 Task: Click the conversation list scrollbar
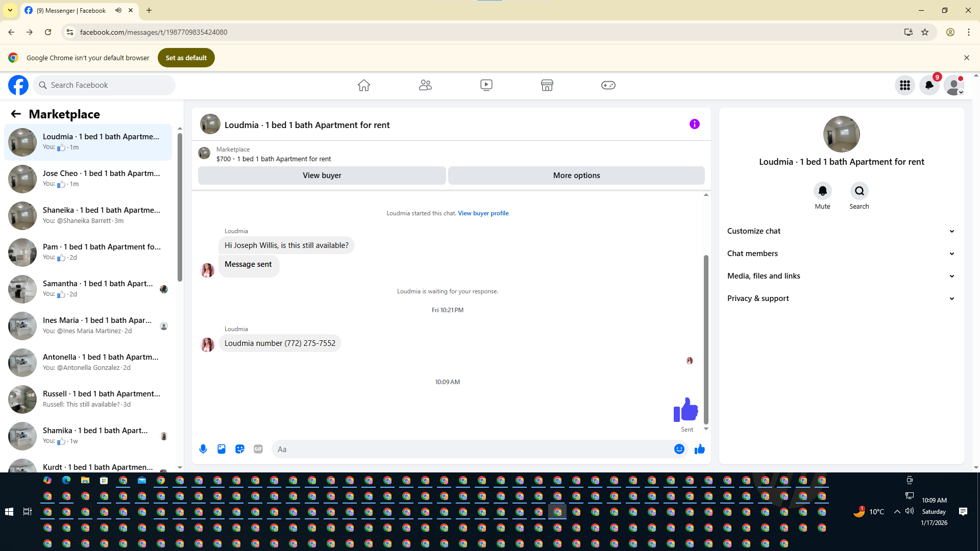[x=180, y=207]
